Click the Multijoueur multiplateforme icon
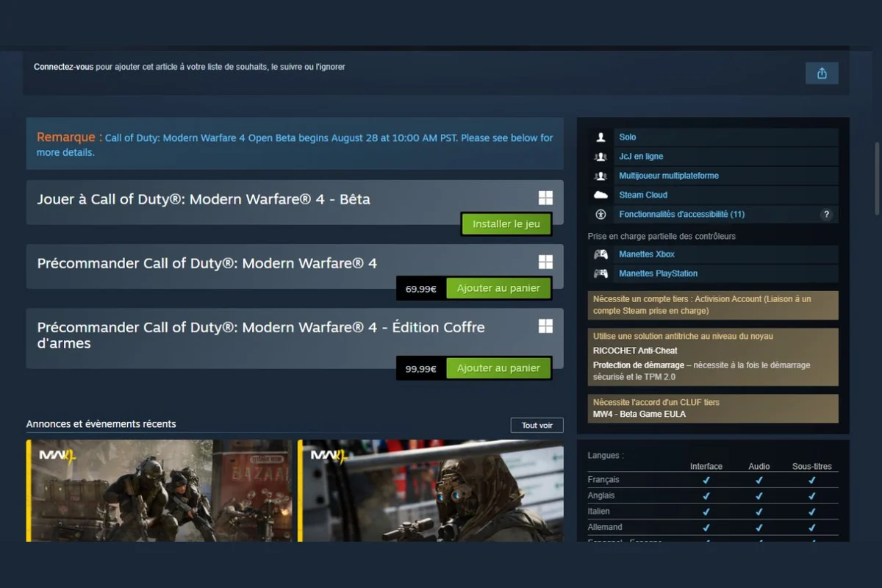This screenshot has height=588, width=882. (x=601, y=176)
